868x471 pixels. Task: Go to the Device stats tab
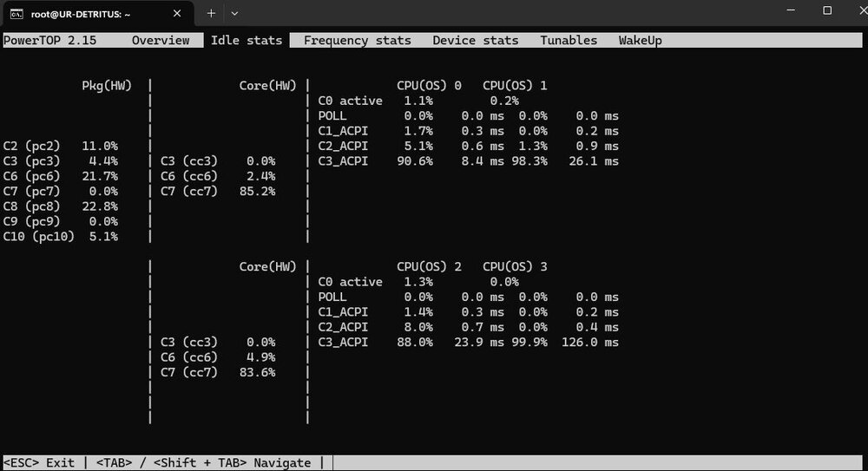tap(476, 41)
